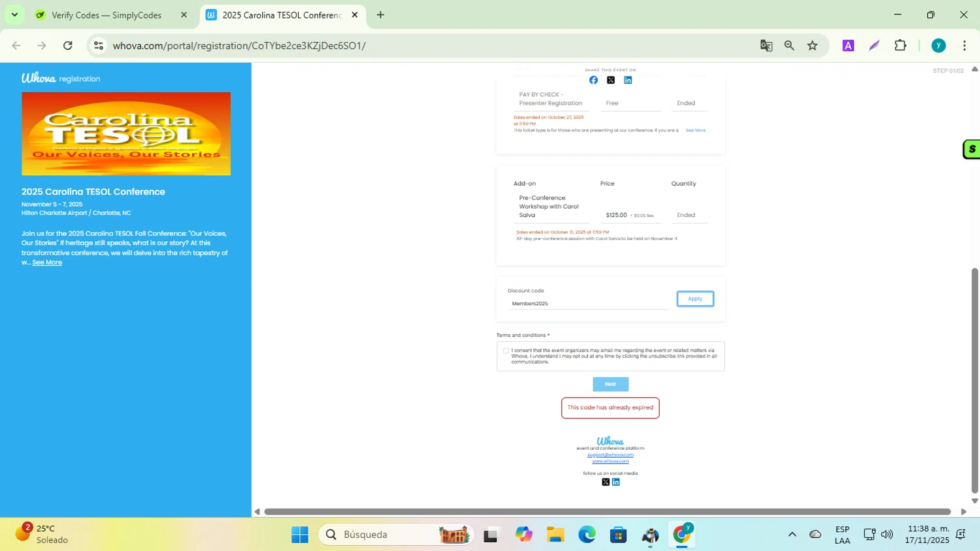Image resolution: width=980 pixels, height=551 pixels.
Task: Expand event description with See More
Action: (47, 263)
